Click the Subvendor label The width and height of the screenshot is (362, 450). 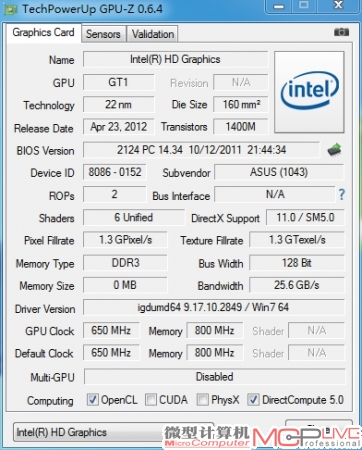(x=186, y=173)
